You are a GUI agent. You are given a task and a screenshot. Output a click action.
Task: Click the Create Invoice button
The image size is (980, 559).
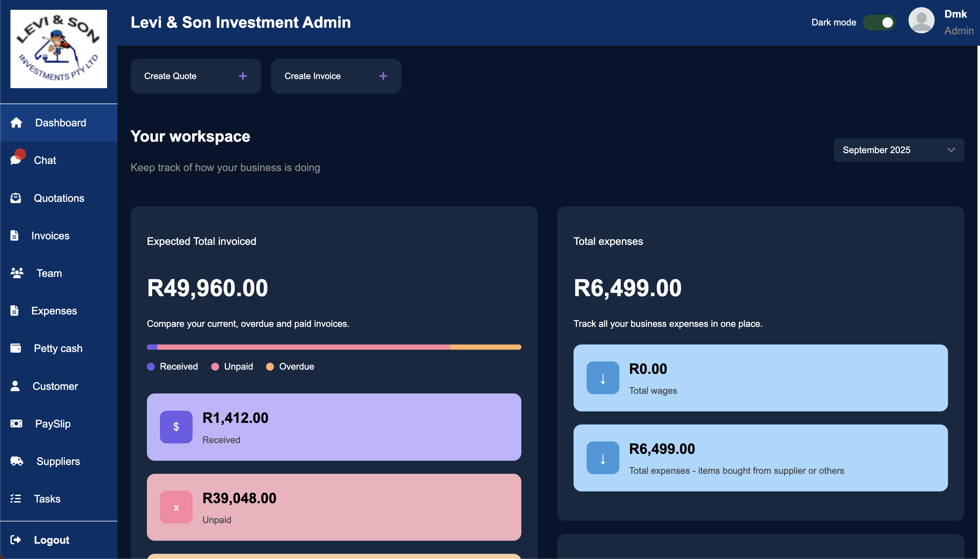(336, 76)
